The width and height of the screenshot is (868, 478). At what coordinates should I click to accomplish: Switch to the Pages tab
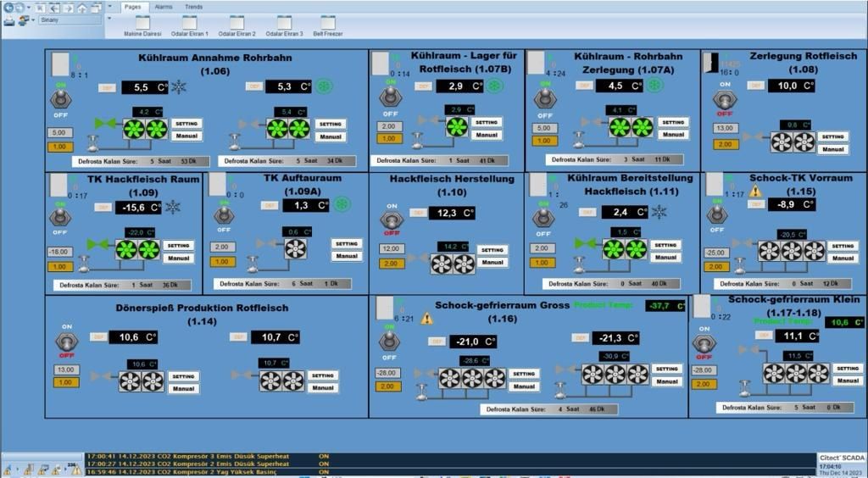tap(133, 7)
